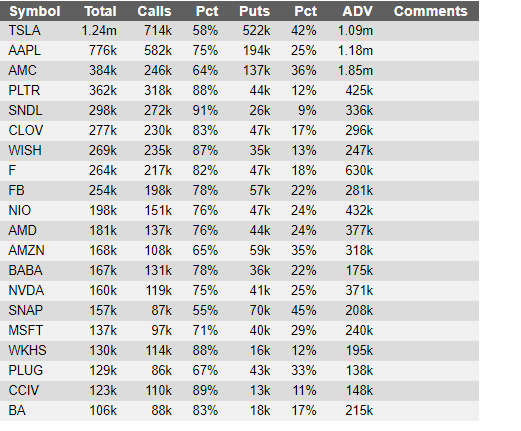
Task: Click the PLTR symbol cell
Action: pyautogui.click(x=24, y=91)
